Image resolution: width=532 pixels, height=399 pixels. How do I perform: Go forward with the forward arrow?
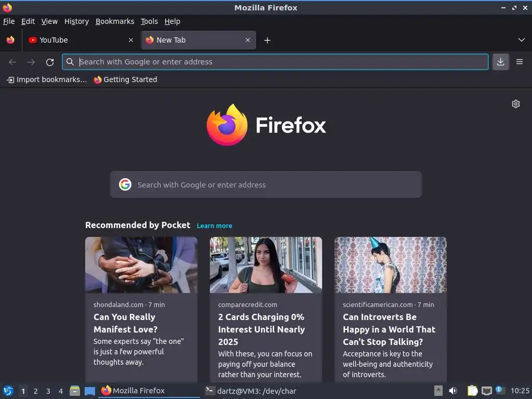31,62
